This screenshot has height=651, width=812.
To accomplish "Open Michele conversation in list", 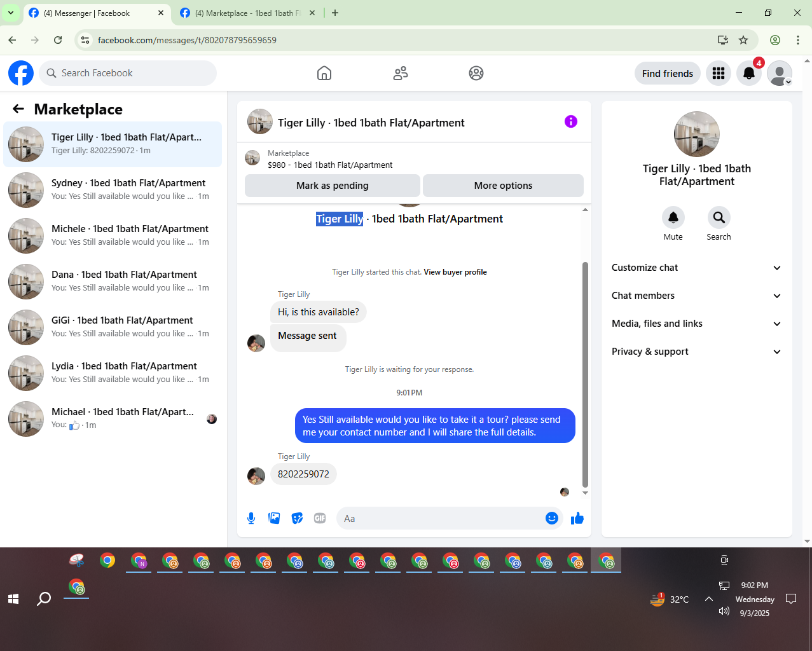I will click(x=113, y=236).
